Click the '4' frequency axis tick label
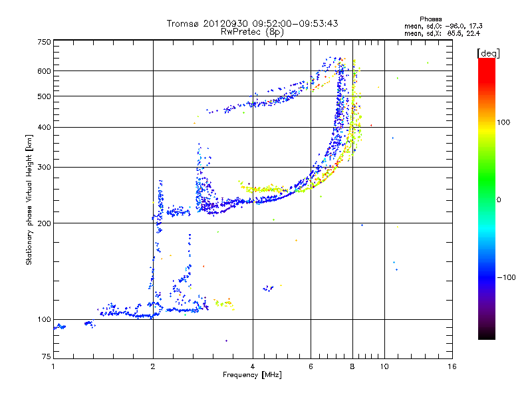 pos(253,366)
